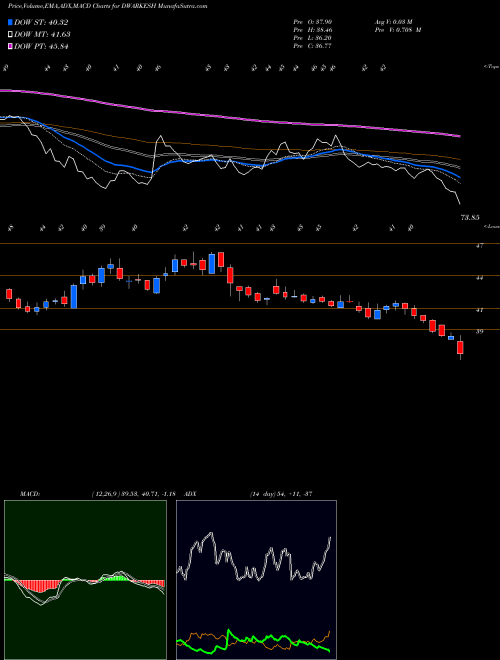Click the blue DOW ST legend swatch
Image resolution: width=500 pixels, height=660 pixels.
tap(10, 23)
